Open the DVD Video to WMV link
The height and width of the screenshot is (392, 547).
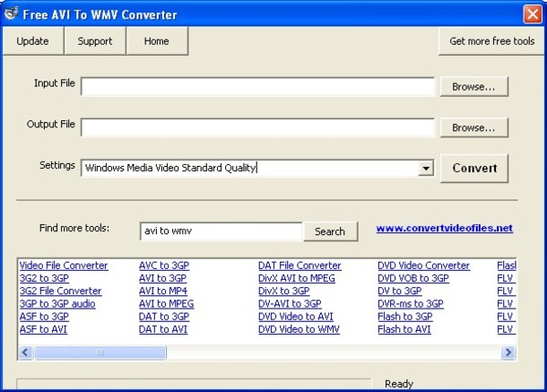tap(299, 329)
